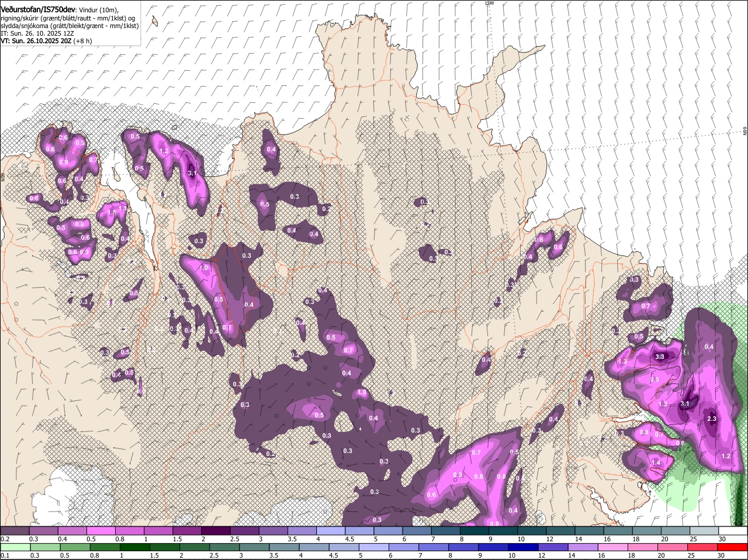The image size is (748, 560).
Task: Choose the dark teal 8–9 snow legend swatch
Action: pyautogui.click(x=475, y=531)
